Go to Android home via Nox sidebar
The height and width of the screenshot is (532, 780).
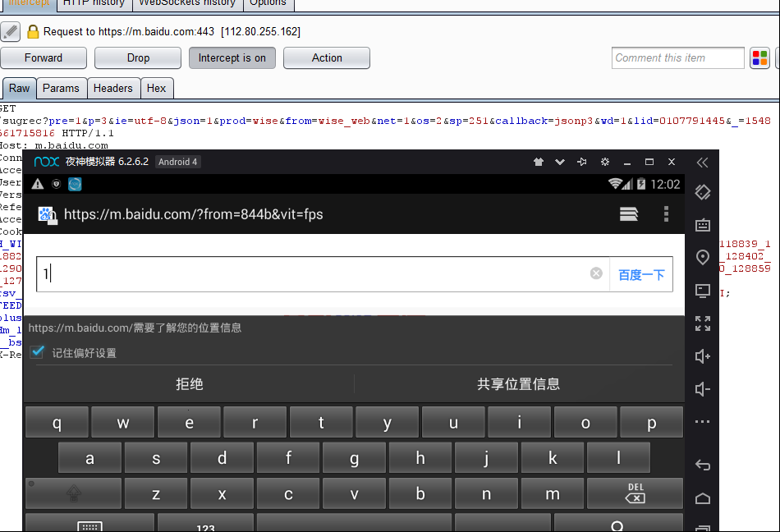[702, 498]
